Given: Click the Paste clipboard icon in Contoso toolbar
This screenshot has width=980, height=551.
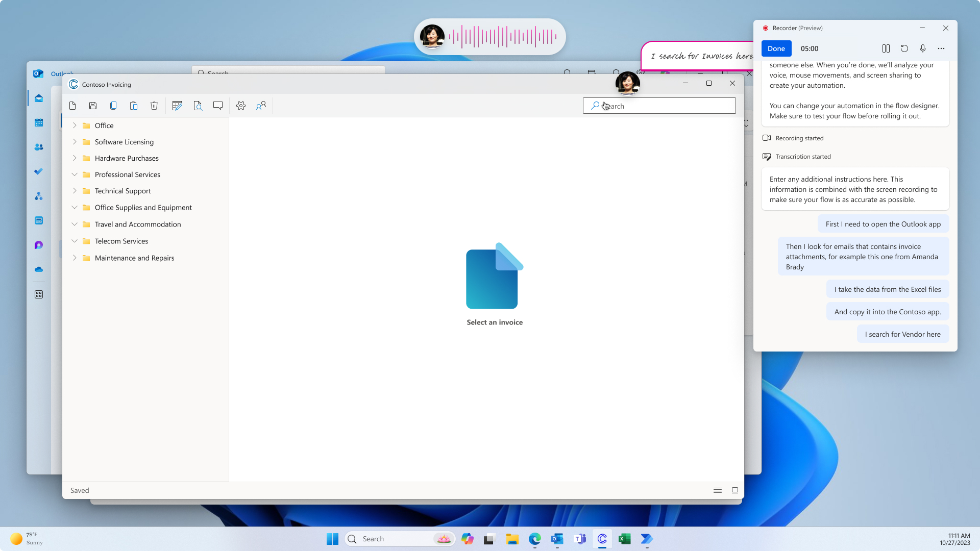Looking at the screenshot, I should [x=134, y=106].
